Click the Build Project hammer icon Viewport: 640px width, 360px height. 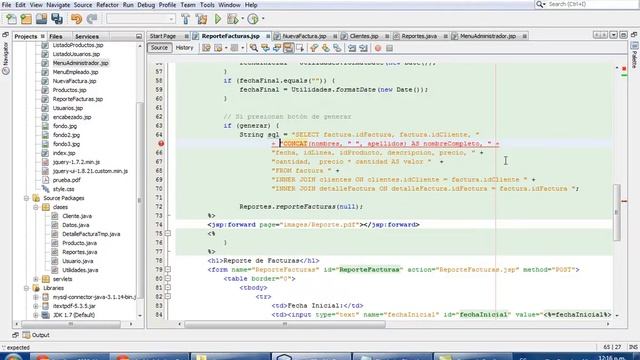pyautogui.click(x=186, y=19)
